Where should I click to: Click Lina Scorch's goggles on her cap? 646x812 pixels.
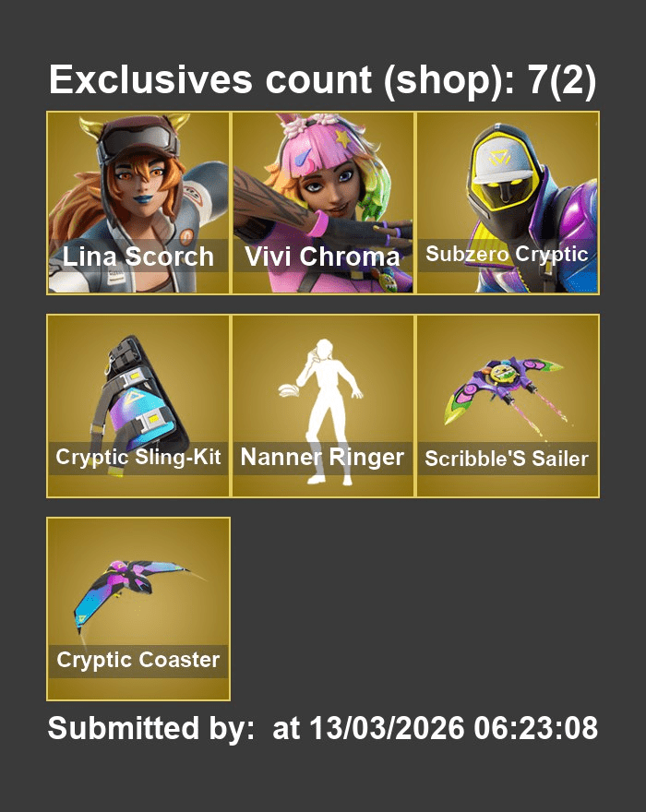(138, 140)
